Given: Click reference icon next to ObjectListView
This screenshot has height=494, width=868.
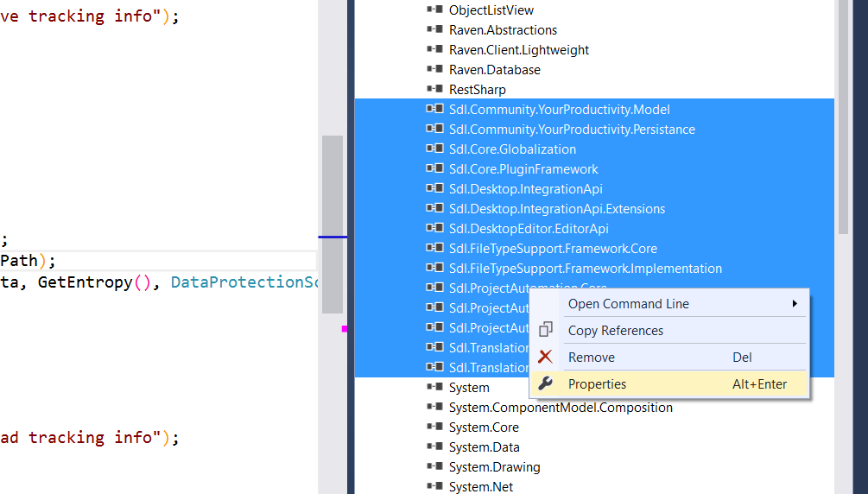Looking at the screenshot, I should [x=434, y=9].
